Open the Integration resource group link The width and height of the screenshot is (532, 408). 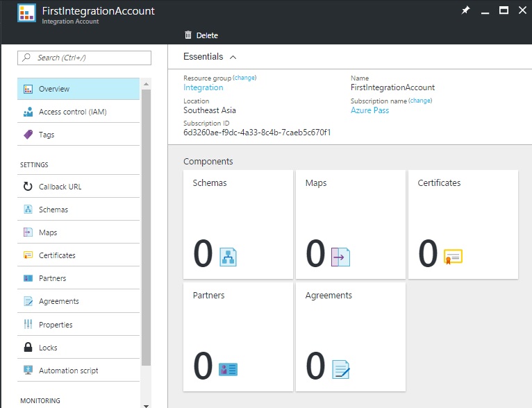[x=203, y=88]
